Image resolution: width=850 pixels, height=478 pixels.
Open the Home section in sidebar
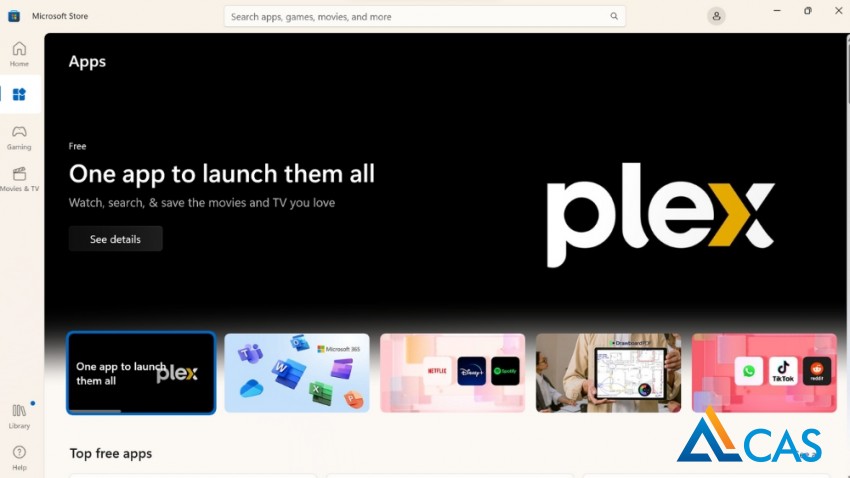coord(19,54)
